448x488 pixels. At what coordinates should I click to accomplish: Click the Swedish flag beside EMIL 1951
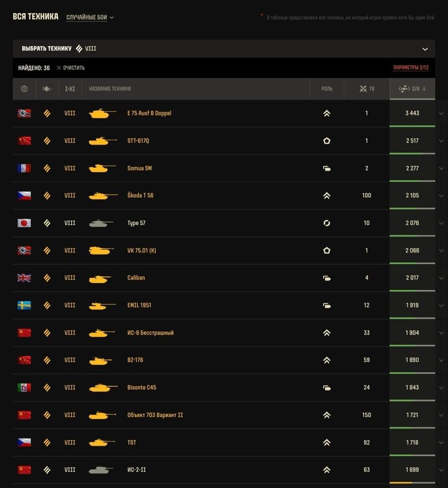click(x=24, y=305)
